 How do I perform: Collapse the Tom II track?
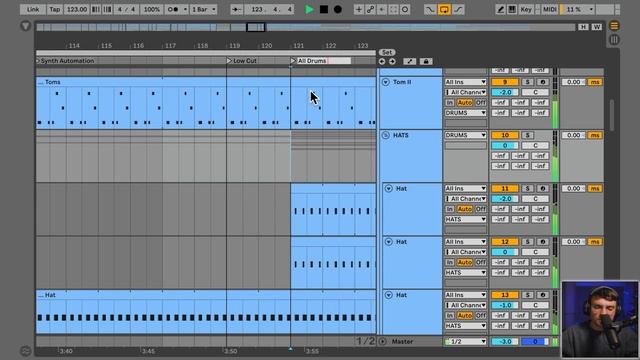point(385,82)
